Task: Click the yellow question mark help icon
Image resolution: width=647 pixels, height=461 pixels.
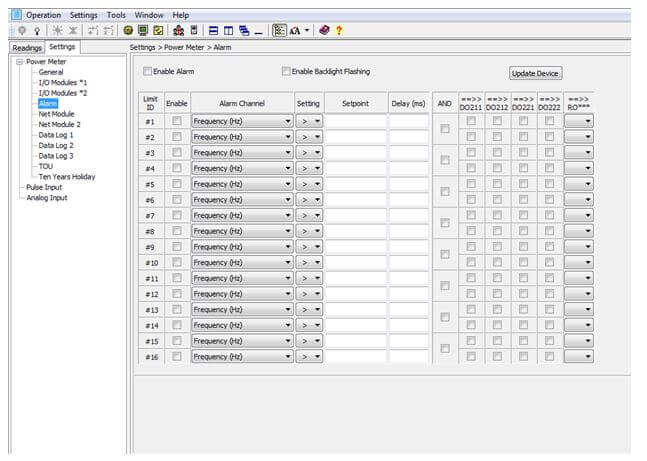Action: click(339, 31)
